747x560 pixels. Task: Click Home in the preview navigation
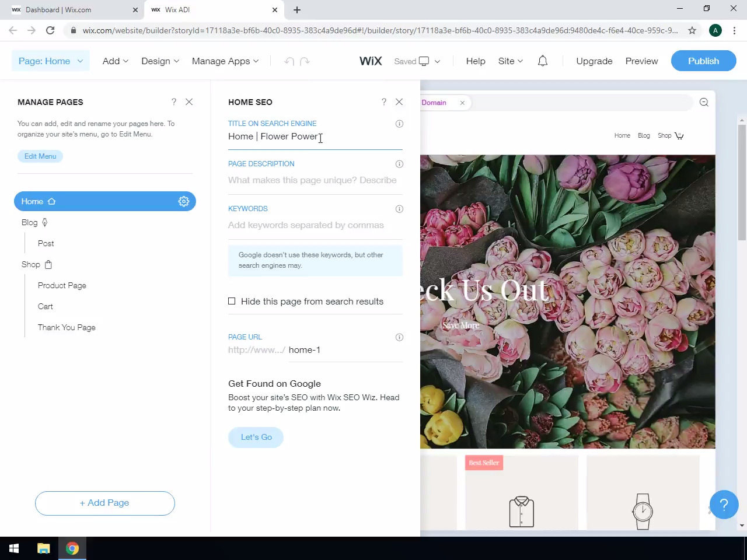coord(622,136)
